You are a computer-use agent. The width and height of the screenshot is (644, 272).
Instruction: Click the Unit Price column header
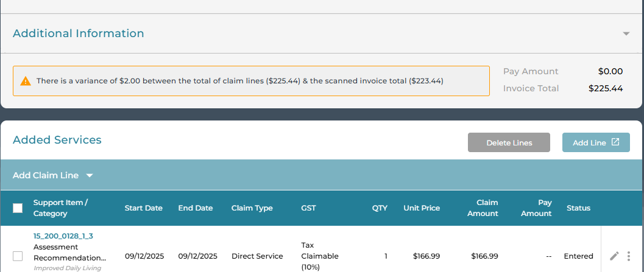coord(422,208)
